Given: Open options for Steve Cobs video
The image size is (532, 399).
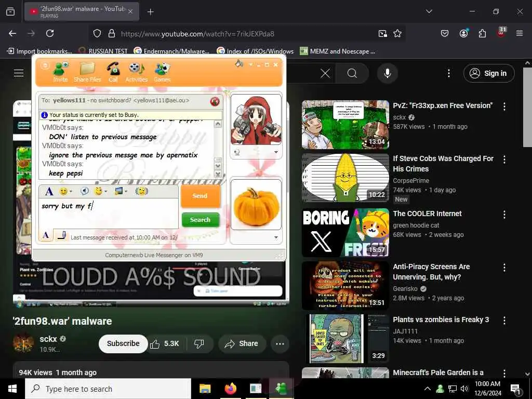Looking at the screenshot, I should click(x=504, y=159).
